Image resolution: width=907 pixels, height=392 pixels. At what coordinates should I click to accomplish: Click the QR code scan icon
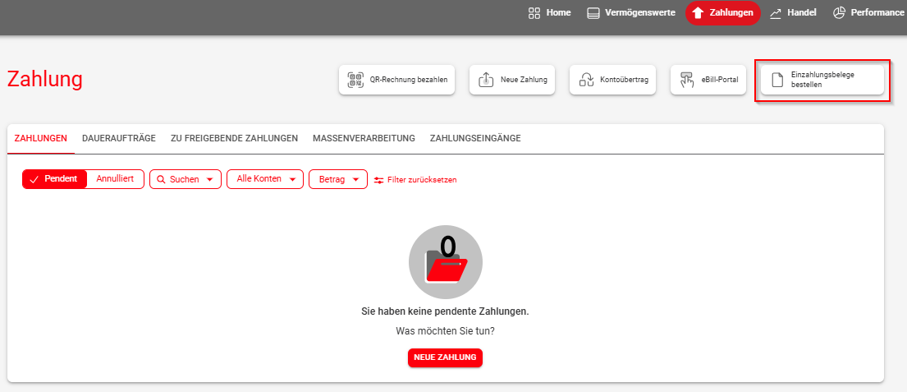[355, 80]
